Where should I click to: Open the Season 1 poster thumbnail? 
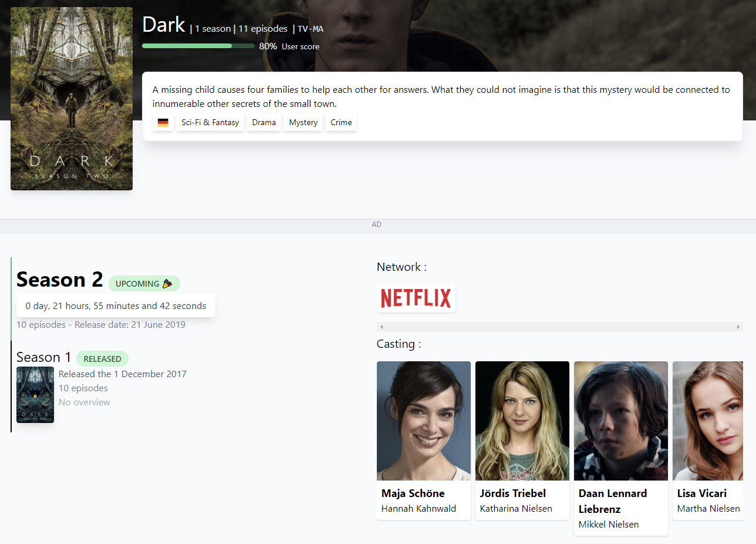(35, 395)
